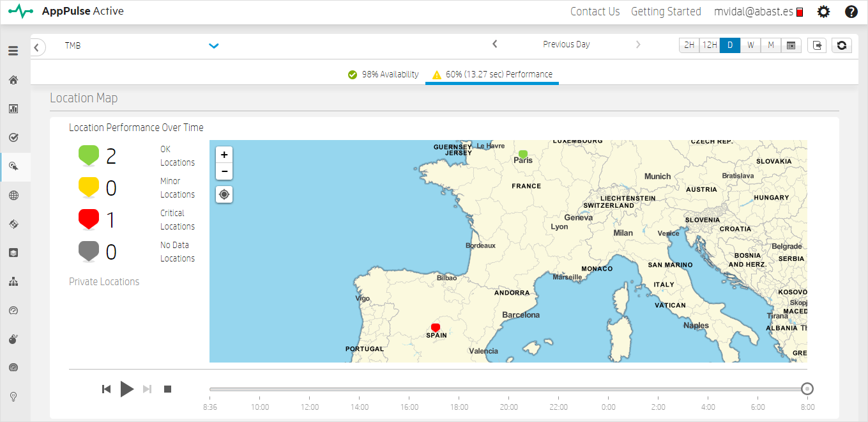Switch time range to W (week)

click(750, 45)
